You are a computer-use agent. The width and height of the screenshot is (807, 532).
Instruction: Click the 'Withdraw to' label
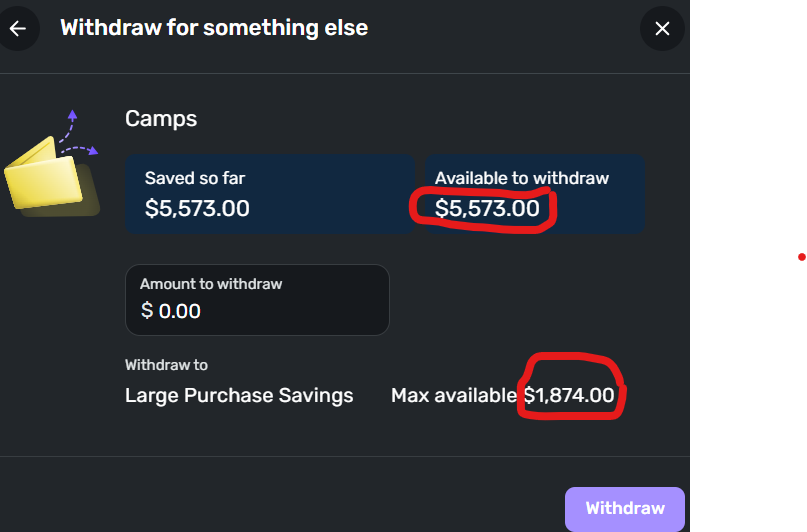pos(166,365)
